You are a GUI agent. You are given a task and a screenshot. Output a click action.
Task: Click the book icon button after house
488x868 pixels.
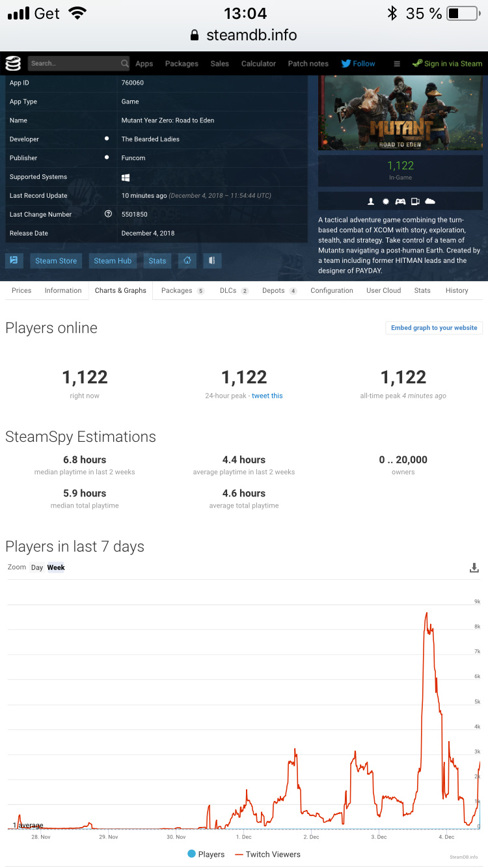coord(212,260)
